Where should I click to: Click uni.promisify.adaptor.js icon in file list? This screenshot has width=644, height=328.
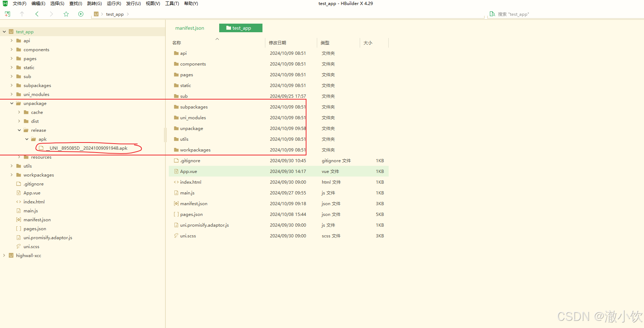176,225
